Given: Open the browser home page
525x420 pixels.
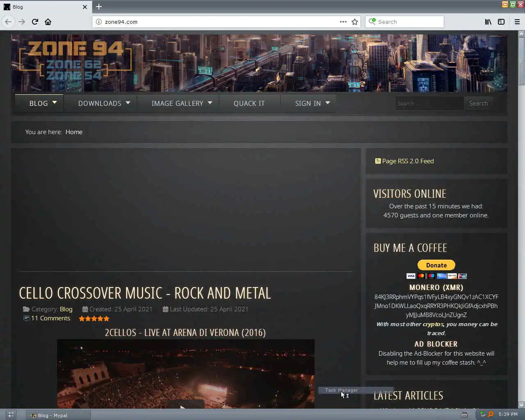Looking at the screenshot, I should [x=48, y=22].
